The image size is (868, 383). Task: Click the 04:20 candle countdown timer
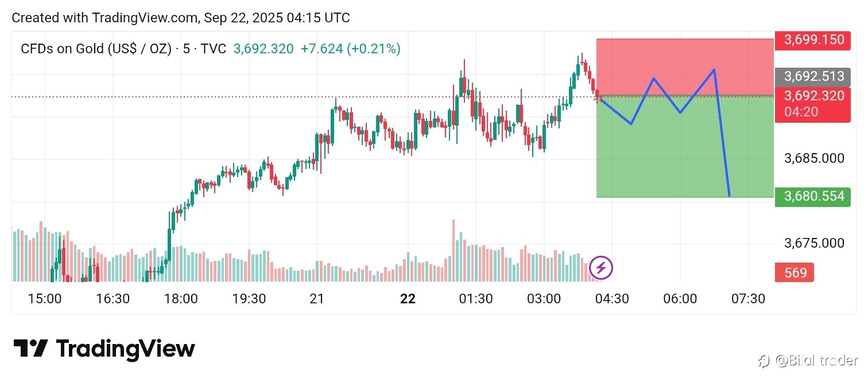[x=801, y=112]
